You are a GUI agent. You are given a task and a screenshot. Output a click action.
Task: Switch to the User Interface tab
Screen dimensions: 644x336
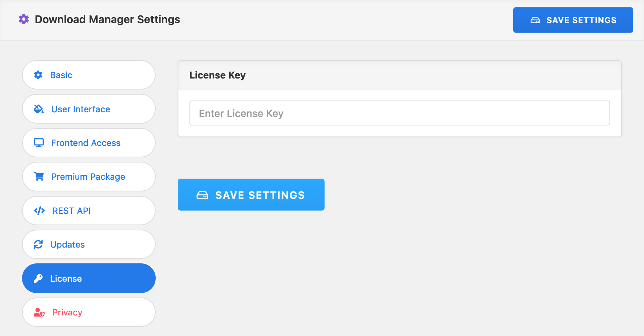(x=89, y=109)
